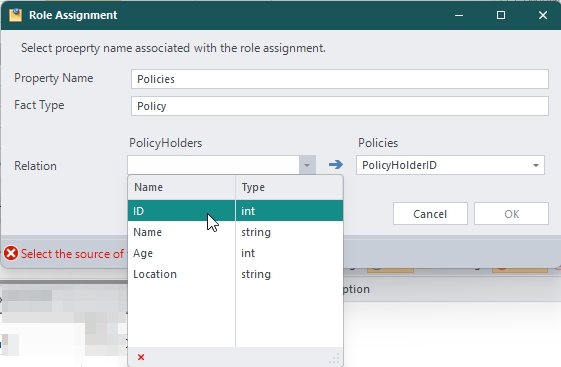561x367 pixels.
Task: Click the int type cell for ID
Action: coord(289,211)
